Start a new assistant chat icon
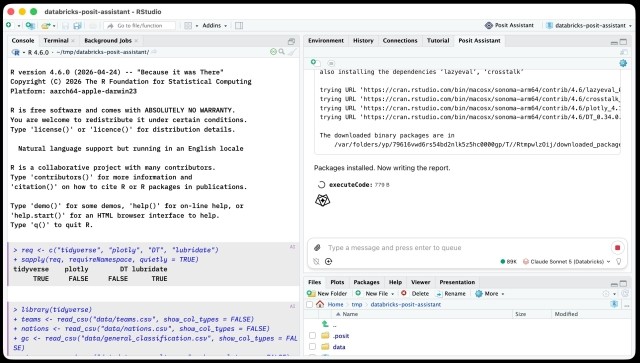This screenshot has height=363, width=640. [x=315, y=62]
